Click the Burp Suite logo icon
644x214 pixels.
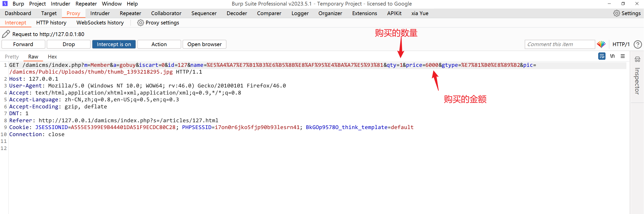(5, 4)
